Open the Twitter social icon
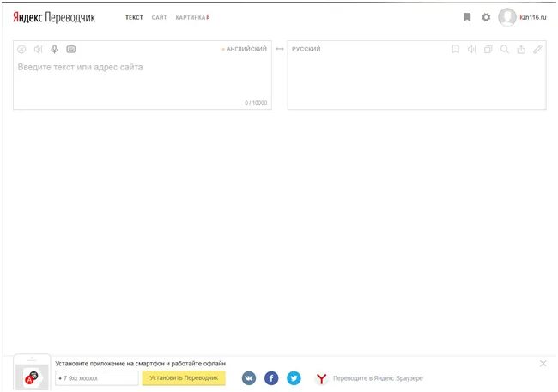The image size is (558, 392). pos(294,377)
